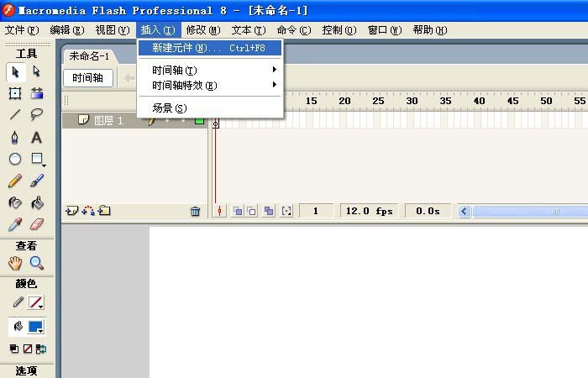
Task: Expand the 时间轴 (T) submenu
Action: coord(210,70)
